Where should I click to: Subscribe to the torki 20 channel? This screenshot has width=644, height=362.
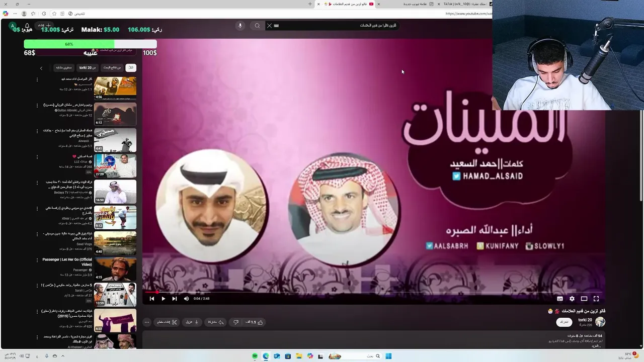(565, 322)
